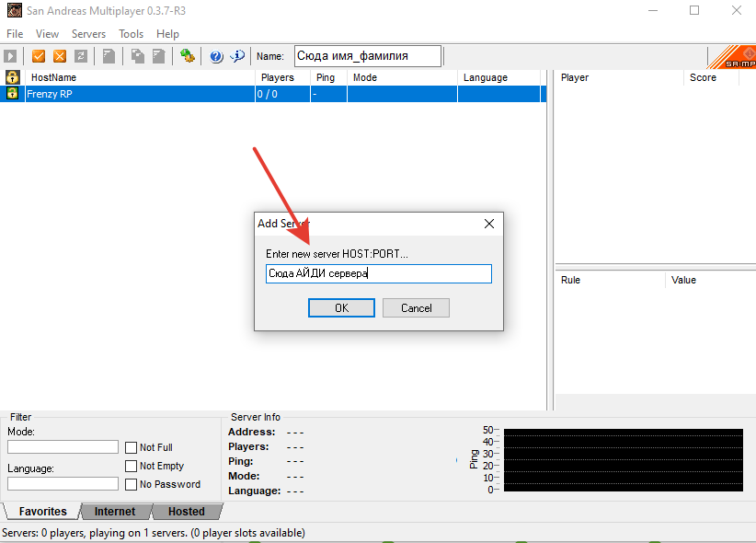Viewport: 756px width, 543px height.
Task: Click the SA-MP app icon in title bar
Action: pos(15,10)
